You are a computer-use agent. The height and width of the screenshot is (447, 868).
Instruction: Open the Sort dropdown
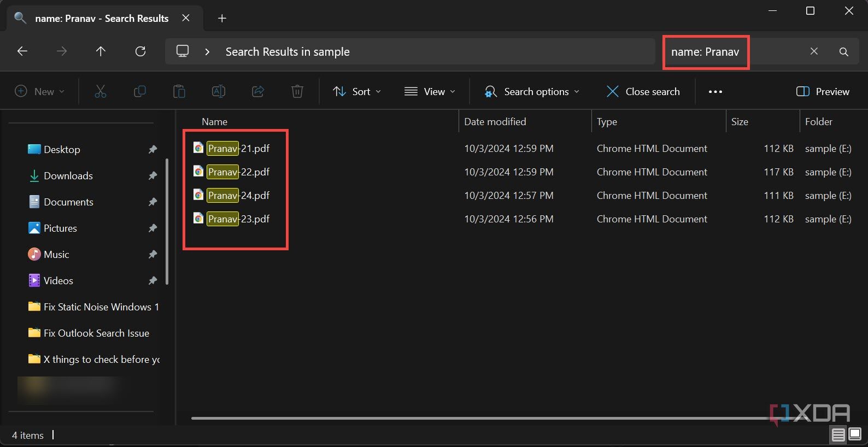pos(357,92)
